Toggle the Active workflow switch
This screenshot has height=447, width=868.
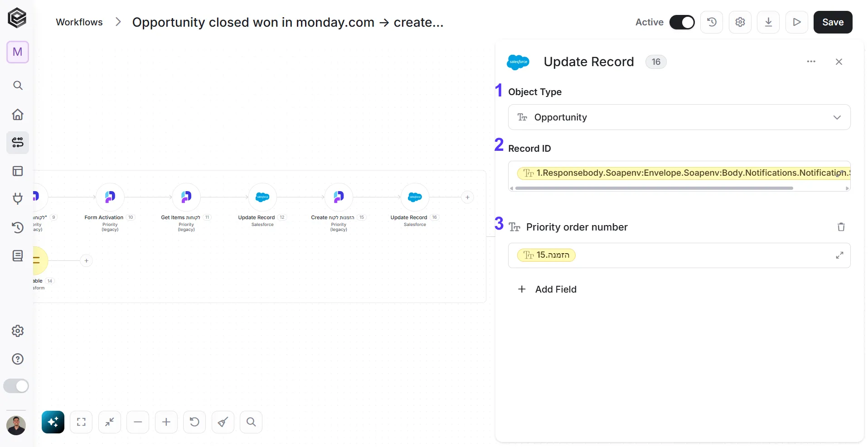pos(682,22)
